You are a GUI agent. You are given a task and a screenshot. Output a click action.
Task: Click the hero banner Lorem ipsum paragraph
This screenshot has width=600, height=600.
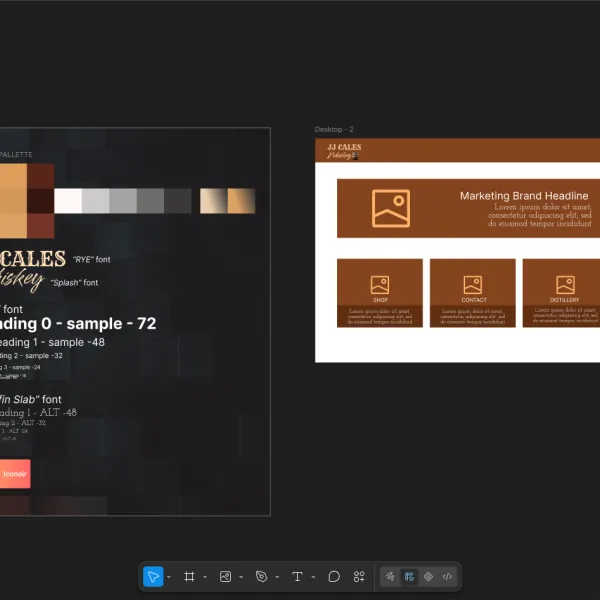point(540,215)
